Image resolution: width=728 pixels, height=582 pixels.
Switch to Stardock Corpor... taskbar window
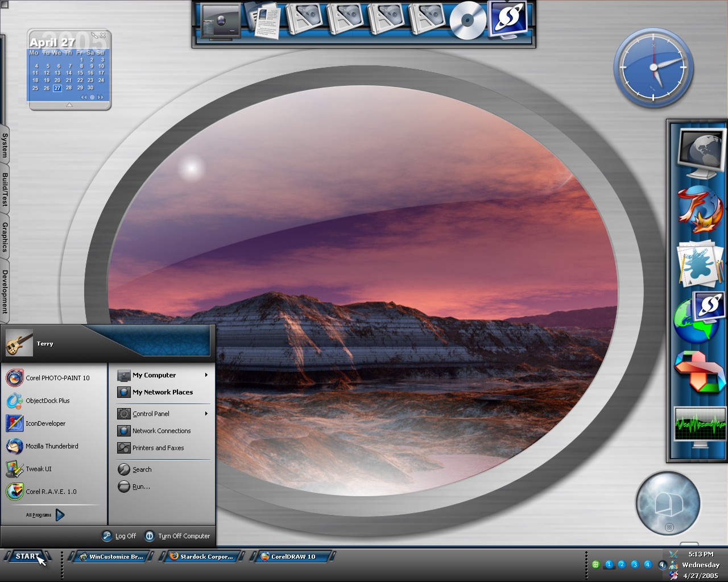[x=202, y=556]
